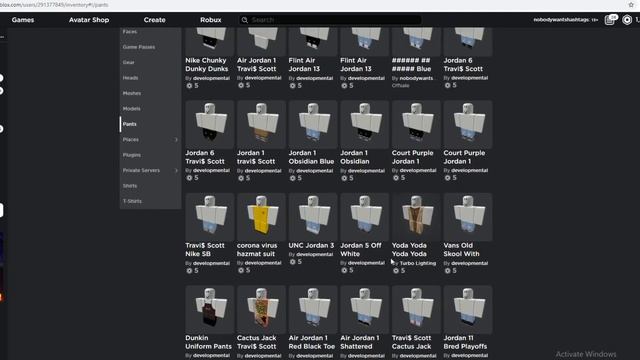Open developmental creator under Vans Old Skool
Image resolution: width=640 pixels, height=360 pixels.
(x=469, y=263)
